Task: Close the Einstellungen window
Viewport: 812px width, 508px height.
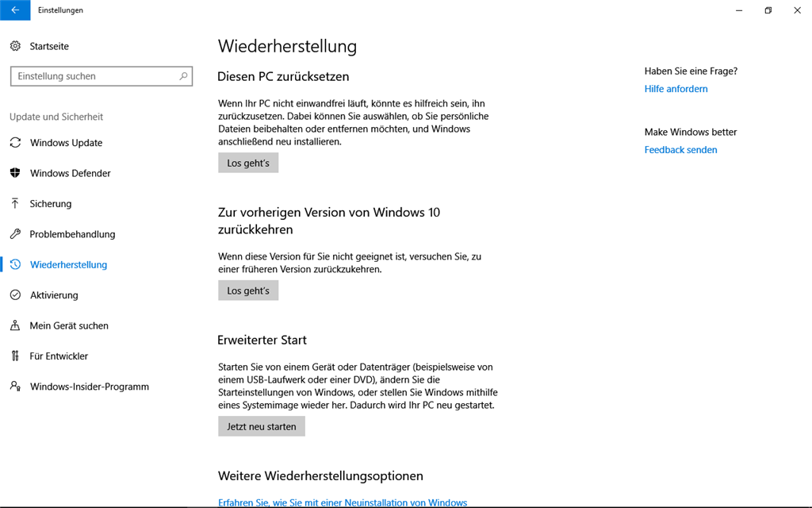Action: [x=797, y=10]
